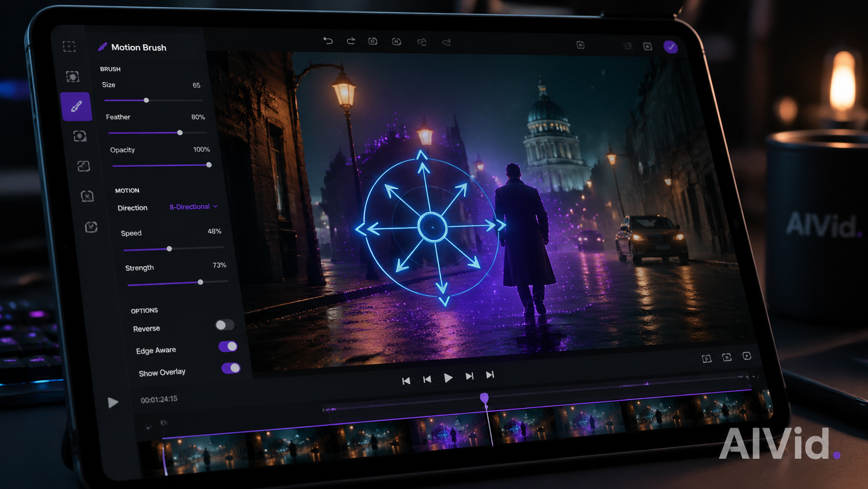The image size is (868, 489).
Task: Adjust the Opacity slider handle
Action: coord(209,165)
